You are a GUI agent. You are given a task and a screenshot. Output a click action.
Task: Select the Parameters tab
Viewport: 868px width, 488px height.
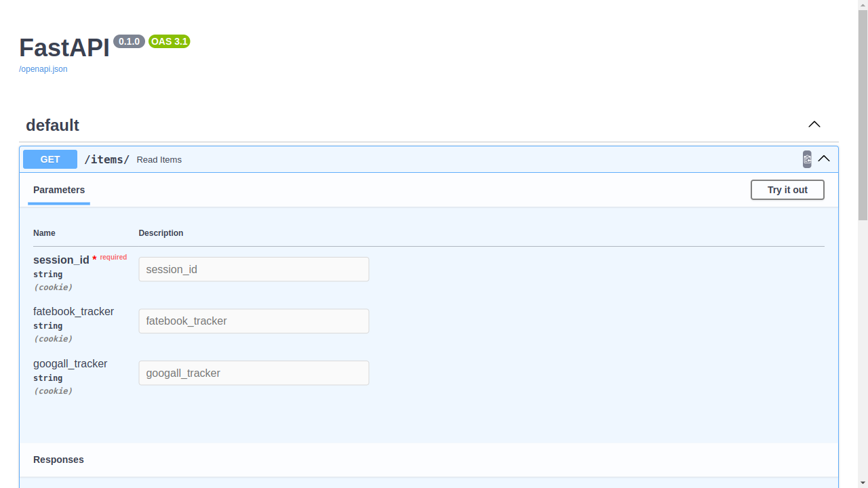coord(59,190)
